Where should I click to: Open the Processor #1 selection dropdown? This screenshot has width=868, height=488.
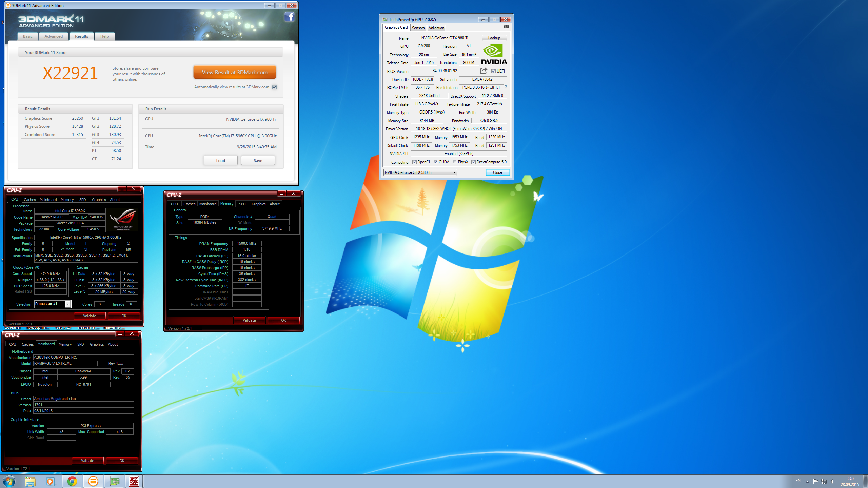point(53,304)
